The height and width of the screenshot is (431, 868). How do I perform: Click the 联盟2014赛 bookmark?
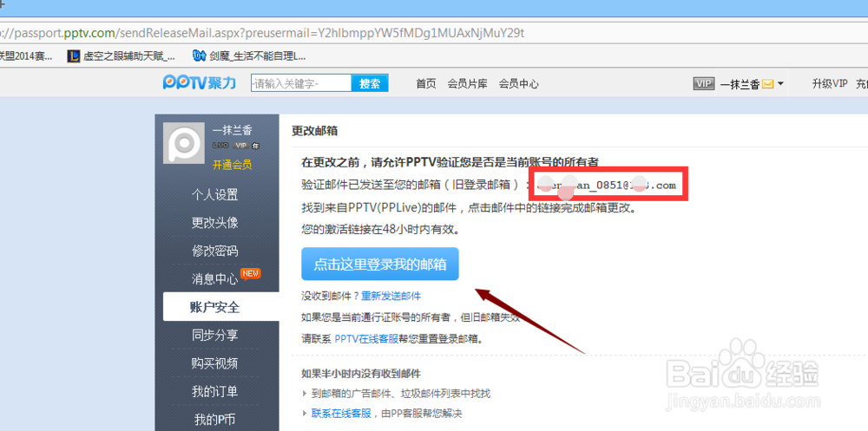point(26,56)
